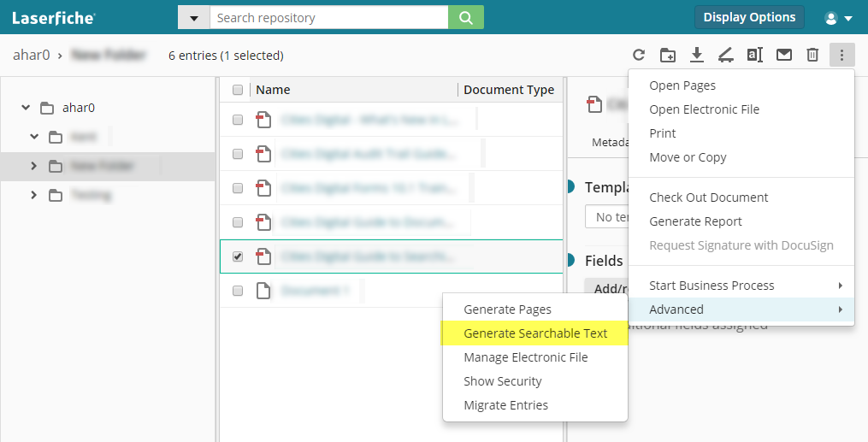This screenshot has height=442, width=868.
Task: Toggle the select-all checkbox in header
Action: 238,90
